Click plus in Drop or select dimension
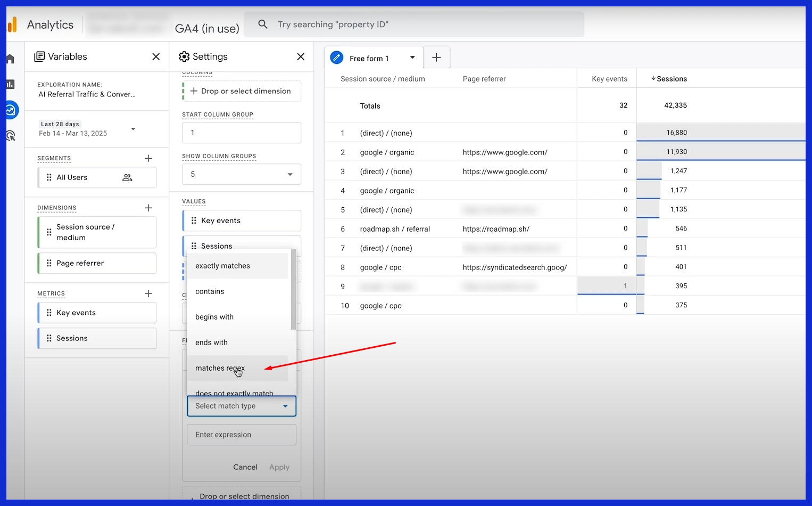 194,91
